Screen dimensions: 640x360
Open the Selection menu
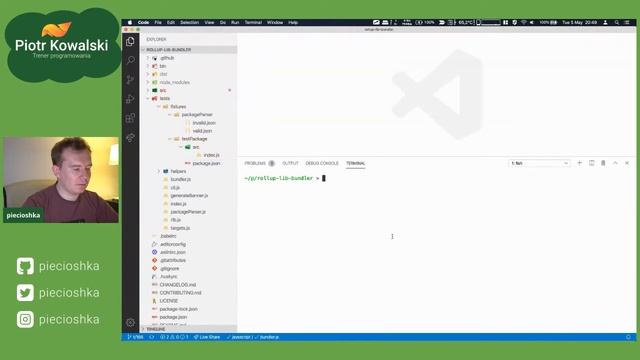189,22
